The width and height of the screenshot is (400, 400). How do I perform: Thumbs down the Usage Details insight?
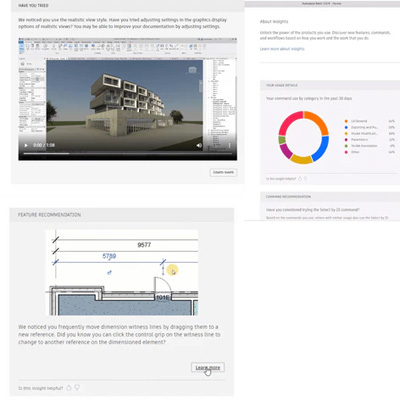click(305, 179)
